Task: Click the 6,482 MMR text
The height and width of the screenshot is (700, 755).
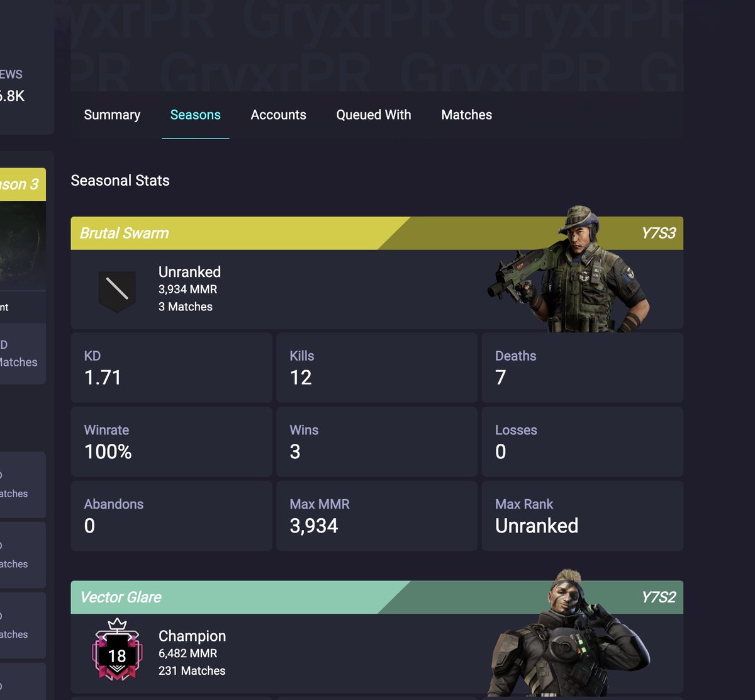Action: (x=187, y=653)
